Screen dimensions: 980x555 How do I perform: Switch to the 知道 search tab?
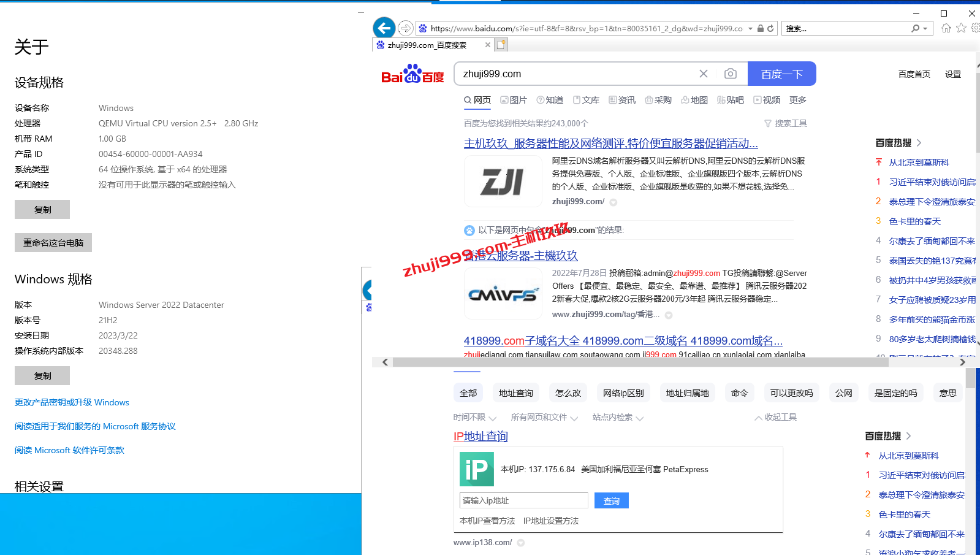click(550, 100)
